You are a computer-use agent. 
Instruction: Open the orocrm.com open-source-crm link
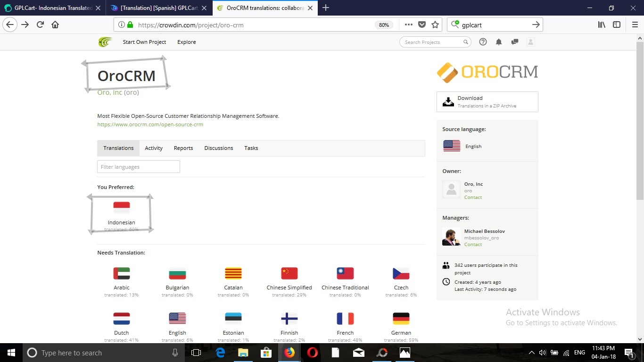coord(150,125)
